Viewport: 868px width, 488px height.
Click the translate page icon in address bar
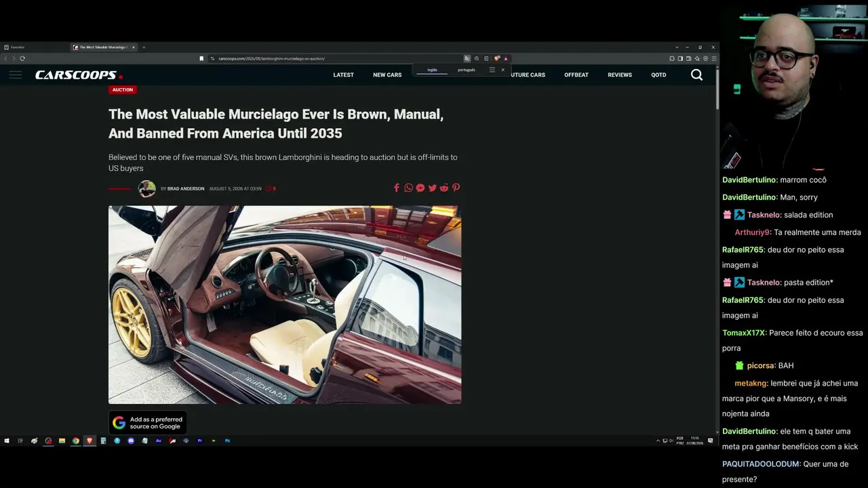467,58
